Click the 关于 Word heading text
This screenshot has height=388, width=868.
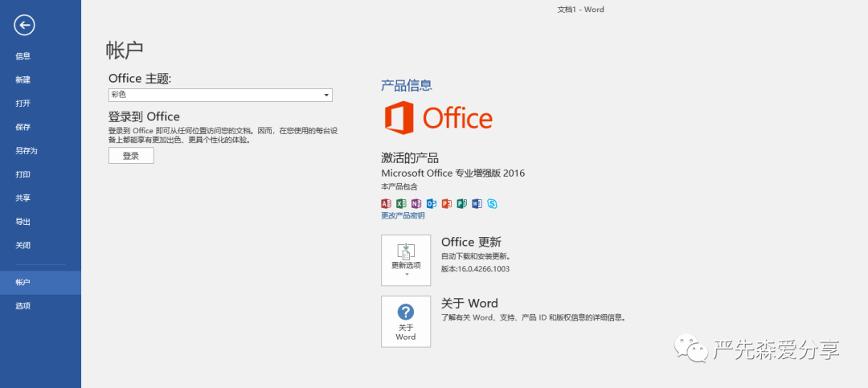tap(469, 304)
